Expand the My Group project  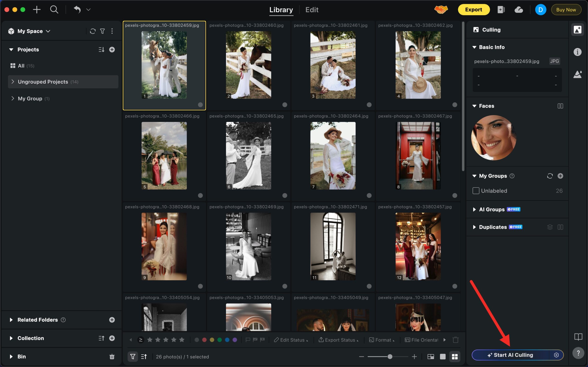[13, 98]
